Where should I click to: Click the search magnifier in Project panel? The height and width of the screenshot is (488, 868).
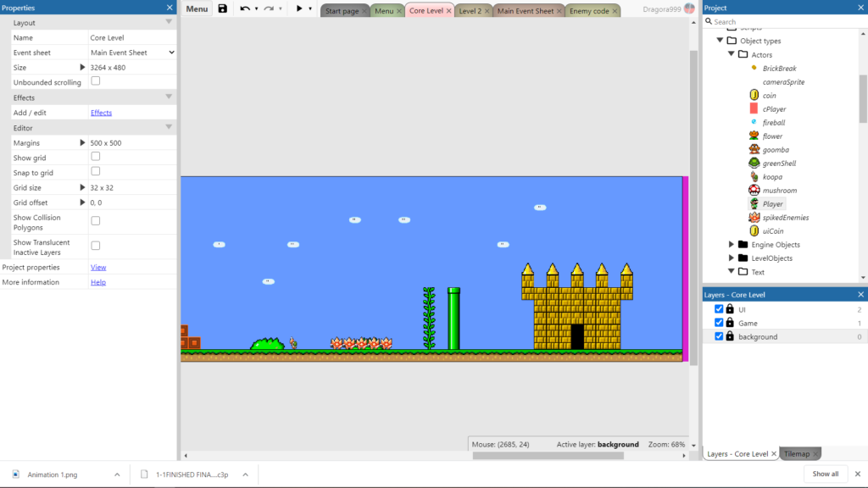709,21
